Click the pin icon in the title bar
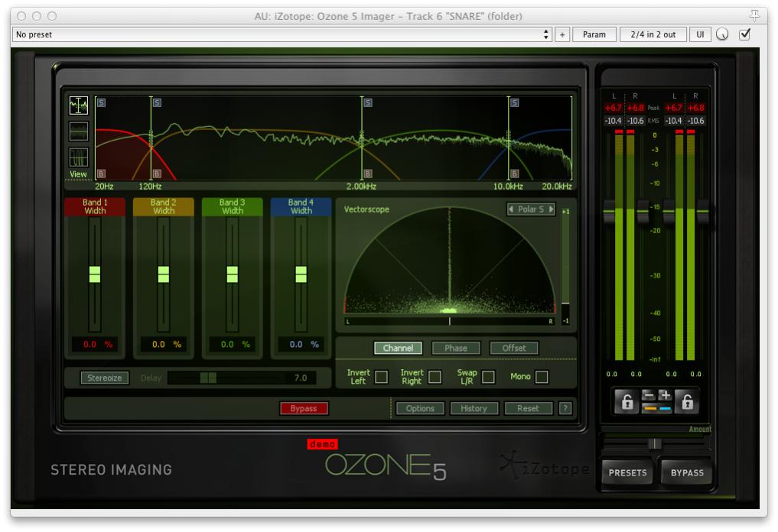778x532 pixels. pyautogui.click(x=755, y=15)
